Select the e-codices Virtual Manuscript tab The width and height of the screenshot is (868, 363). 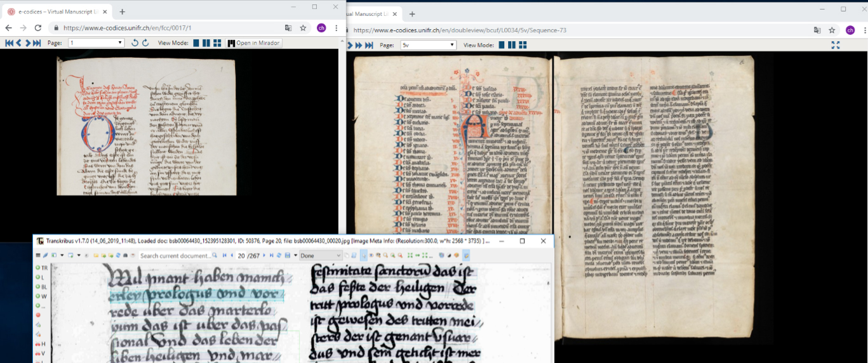click(x=57, y=11)
